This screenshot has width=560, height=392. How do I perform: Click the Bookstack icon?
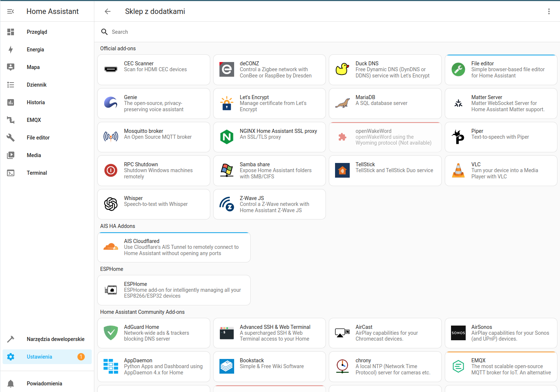227,366
